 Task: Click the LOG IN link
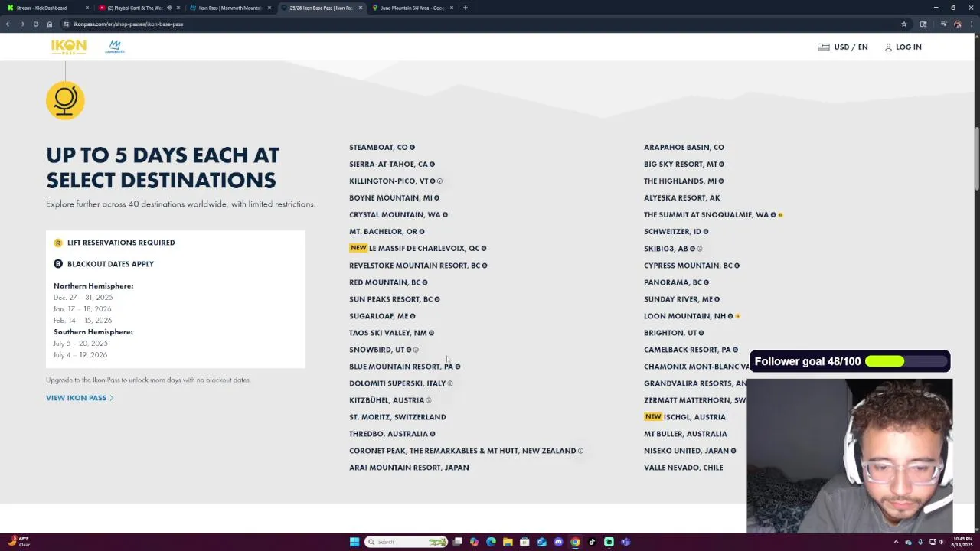pos(908,47)
